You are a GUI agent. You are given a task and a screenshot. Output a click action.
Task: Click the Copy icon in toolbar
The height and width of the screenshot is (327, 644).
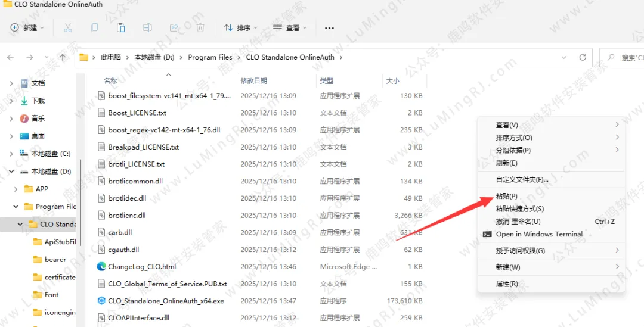pos(94,28)
